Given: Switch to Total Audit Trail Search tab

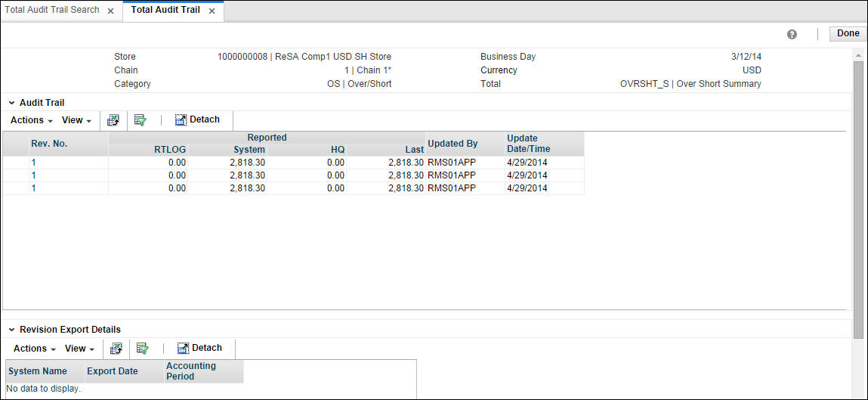Looking at the screenshot, I should click(52, 10).
